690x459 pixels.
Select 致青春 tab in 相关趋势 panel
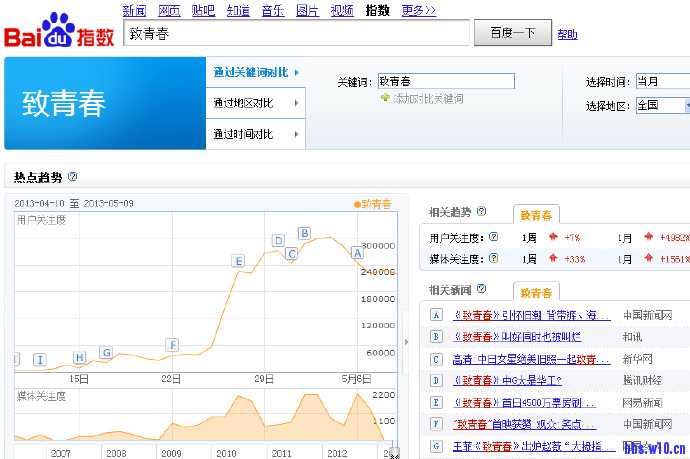click(x=536, y=215)
